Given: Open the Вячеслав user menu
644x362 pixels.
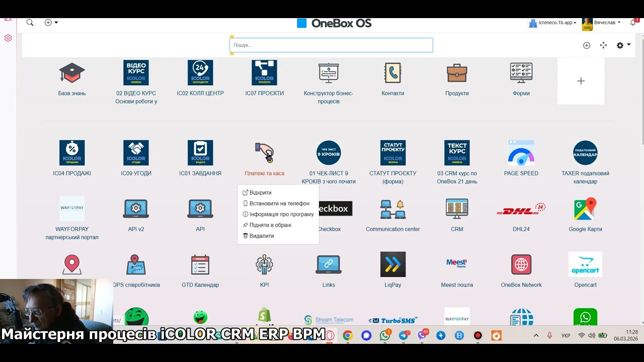Looking at the screenshot, I should click(x=601, y=23).
